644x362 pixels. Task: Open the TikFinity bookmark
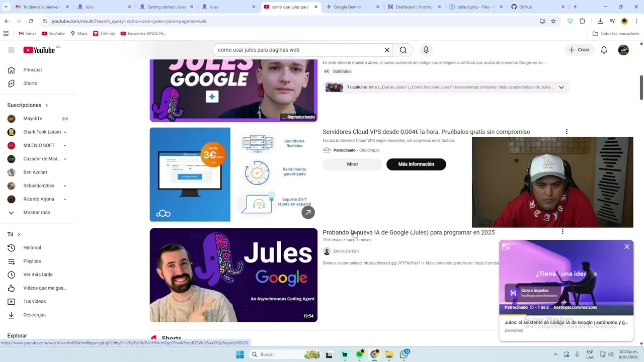pyautogui.click(x=104, y=34)
